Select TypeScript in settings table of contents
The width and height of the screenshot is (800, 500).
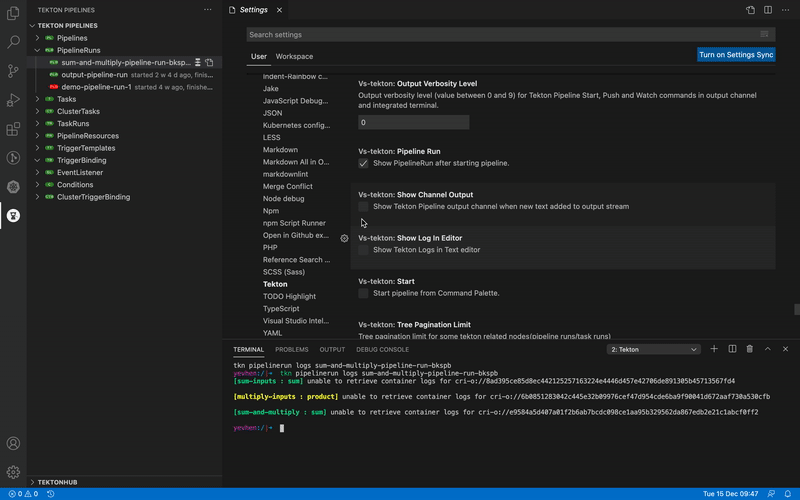[281, 309]
